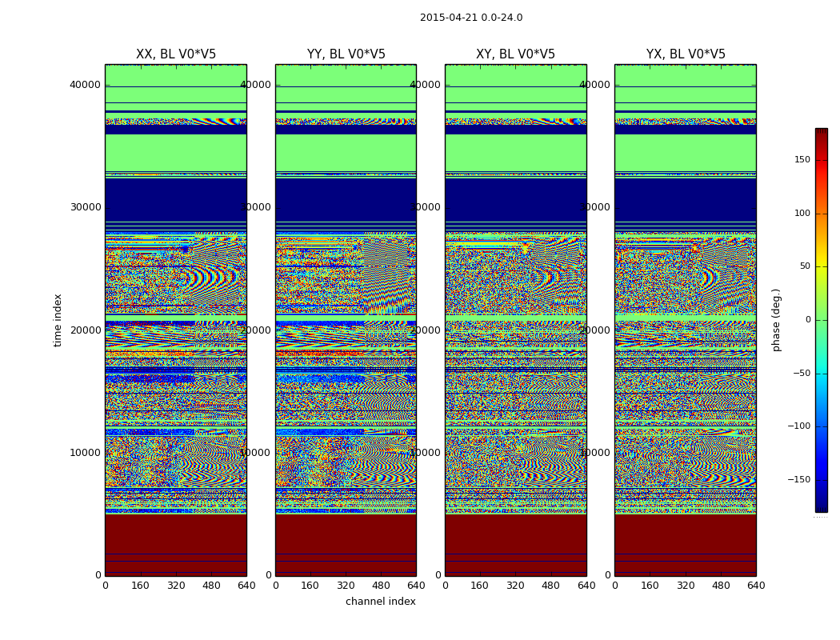Image resolution: width=840 pixels, height=640 pixels.
Task: Click the XX, BL V0*V5 subplot title
Action: (176, 54)
